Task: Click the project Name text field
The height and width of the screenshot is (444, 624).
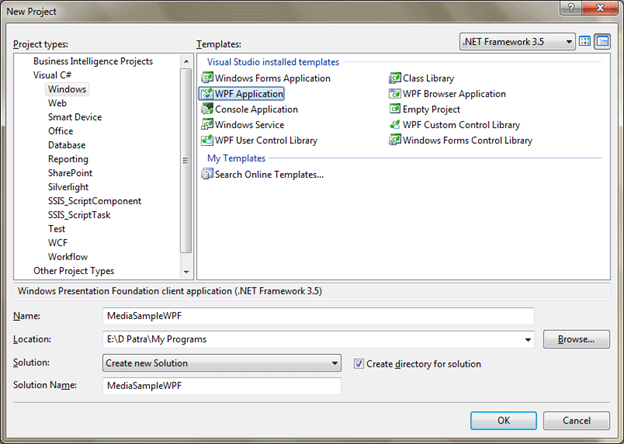Action: pyautogui.click(x=318, y=316)
